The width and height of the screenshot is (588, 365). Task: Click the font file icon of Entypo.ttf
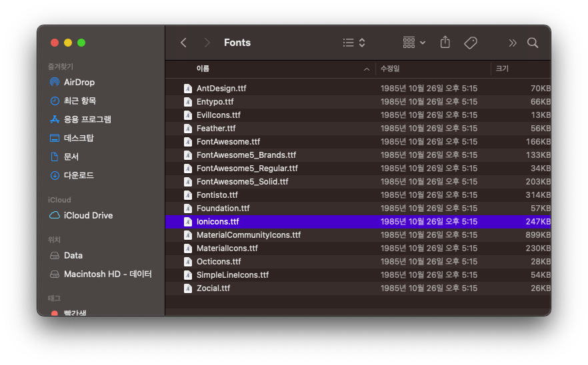188,102
